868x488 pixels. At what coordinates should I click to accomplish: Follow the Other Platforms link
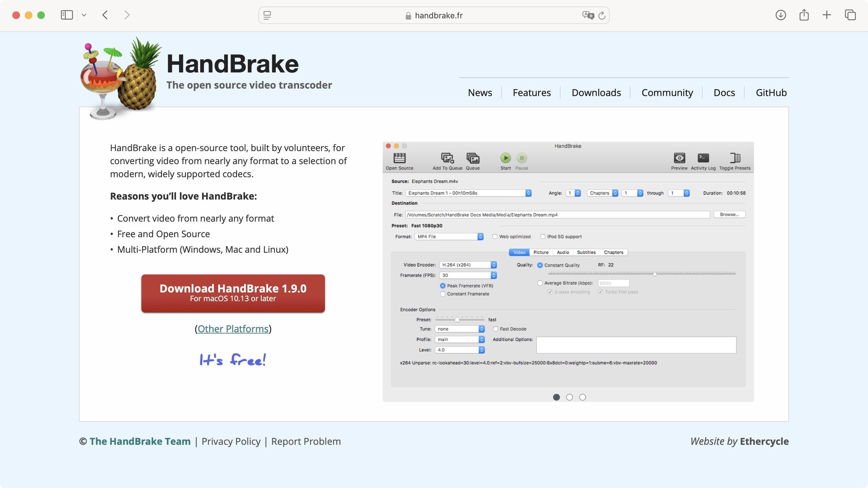point(233,329)
